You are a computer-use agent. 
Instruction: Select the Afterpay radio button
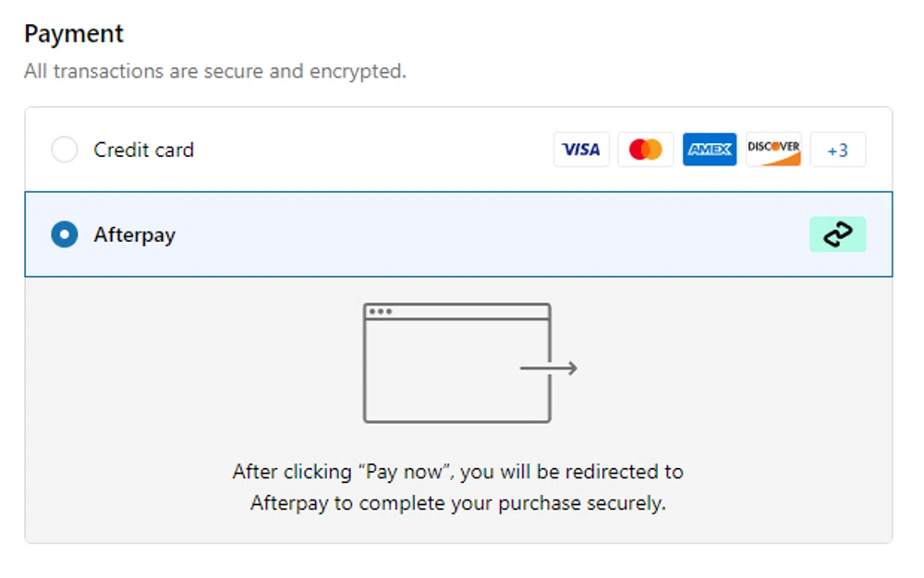point(65,235)
